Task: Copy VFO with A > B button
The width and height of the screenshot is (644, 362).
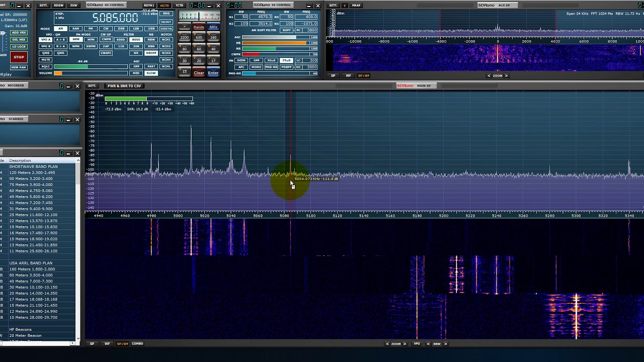Action: 60,39
